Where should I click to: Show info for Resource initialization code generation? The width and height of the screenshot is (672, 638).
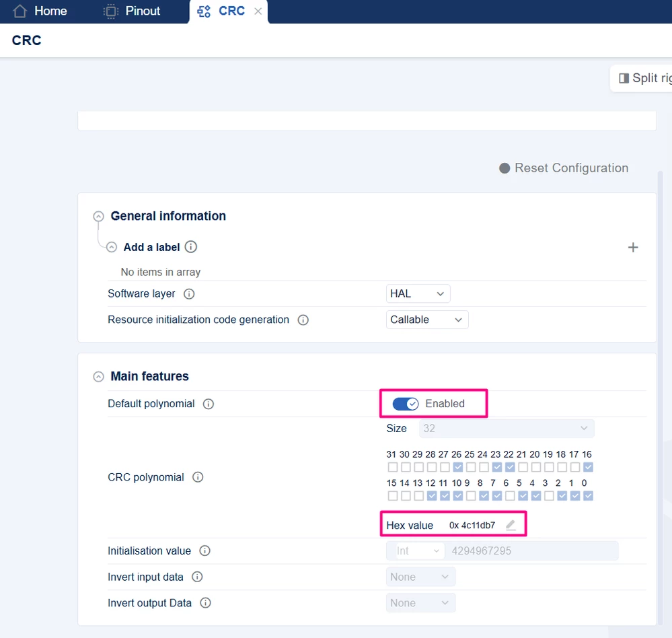click(x=303, y=320)
